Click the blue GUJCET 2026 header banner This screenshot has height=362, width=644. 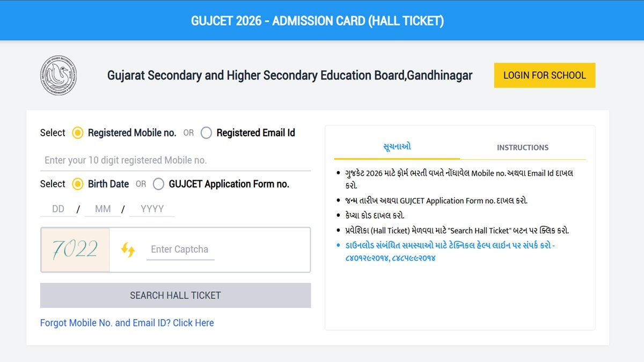(322, 20)
